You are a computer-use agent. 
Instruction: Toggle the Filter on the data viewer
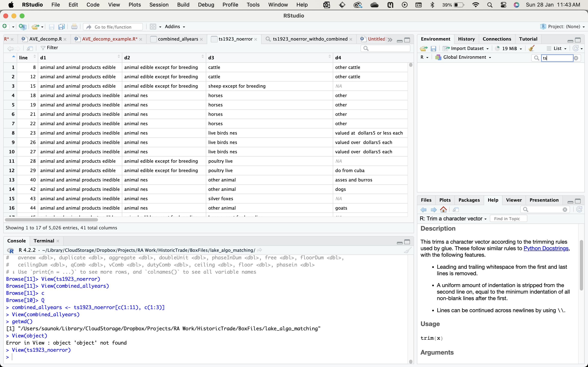click(x=50, y=48)
